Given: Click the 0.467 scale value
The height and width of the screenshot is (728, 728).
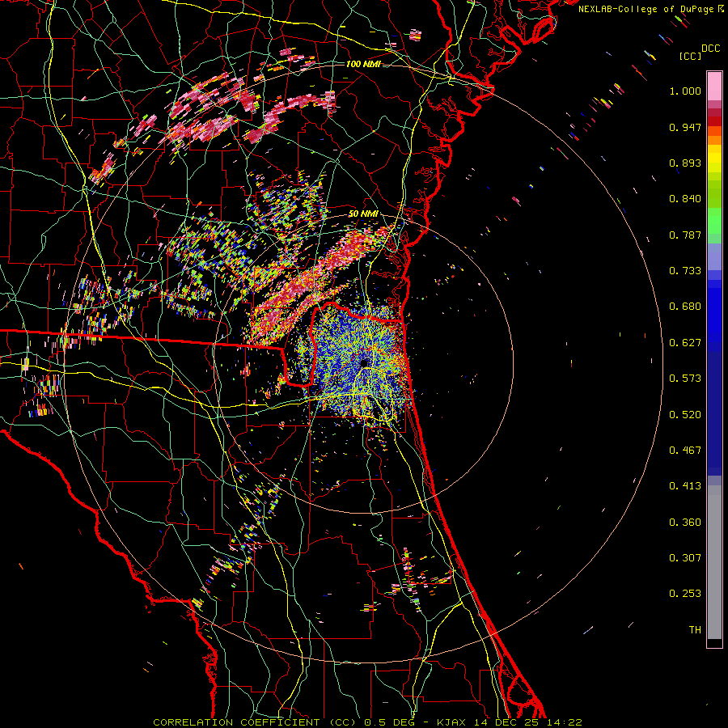Looking at the screenshot, I should (685, 451).
